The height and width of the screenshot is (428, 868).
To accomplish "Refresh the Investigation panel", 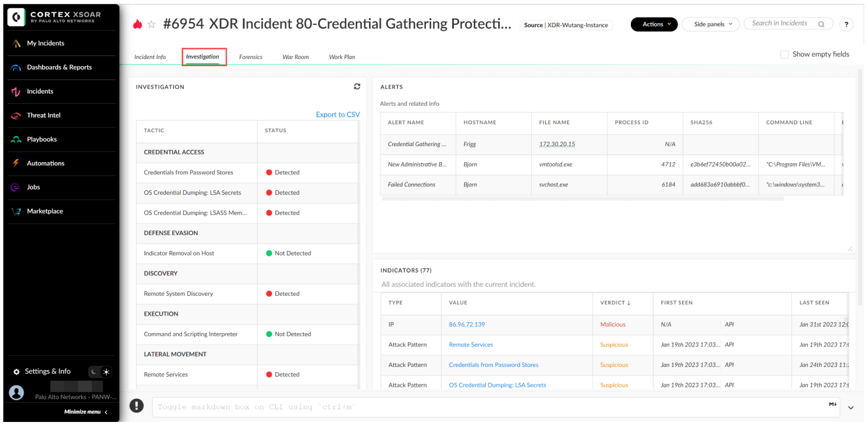I will coord(357,87).
